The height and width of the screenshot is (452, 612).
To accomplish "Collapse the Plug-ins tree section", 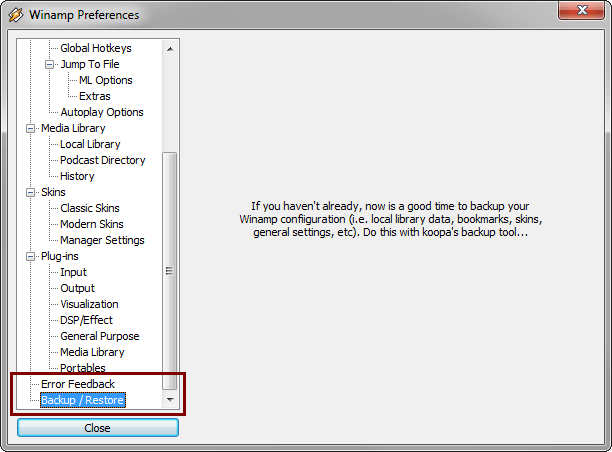I will click(x=30, y=256).
